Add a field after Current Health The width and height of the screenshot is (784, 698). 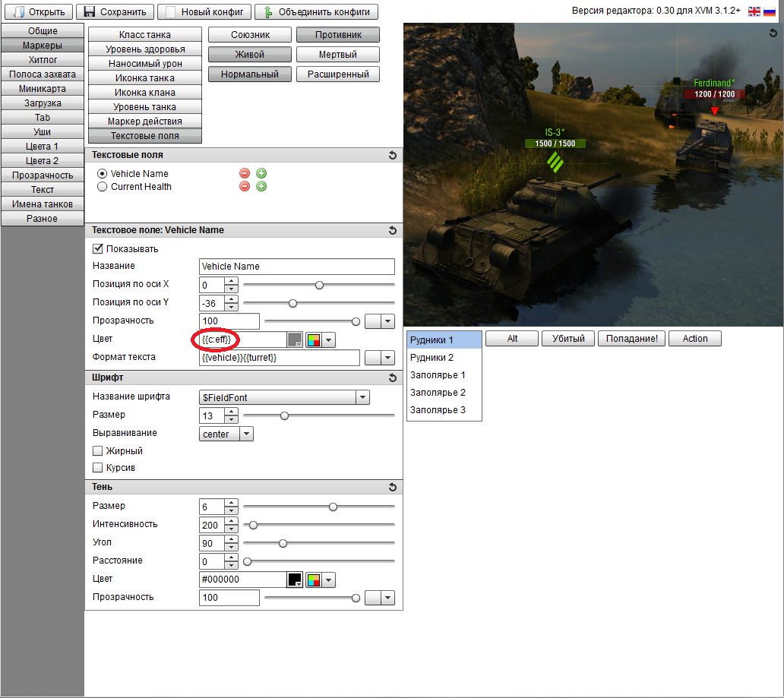tap(261, 187)
